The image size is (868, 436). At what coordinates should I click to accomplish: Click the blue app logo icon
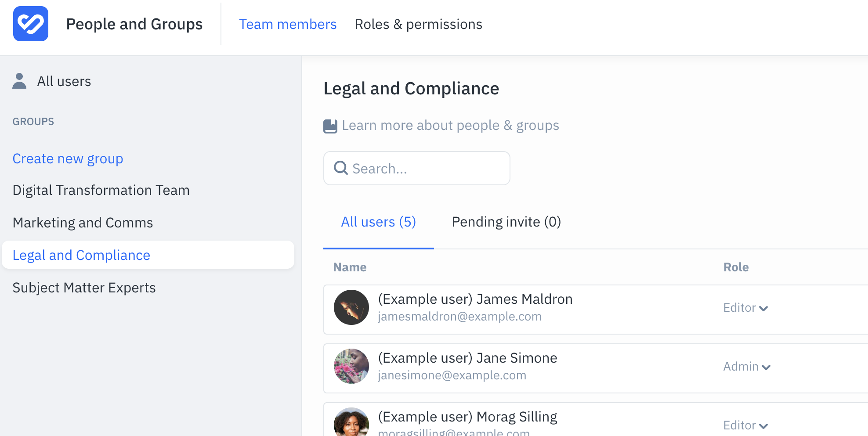coord(31,24)
